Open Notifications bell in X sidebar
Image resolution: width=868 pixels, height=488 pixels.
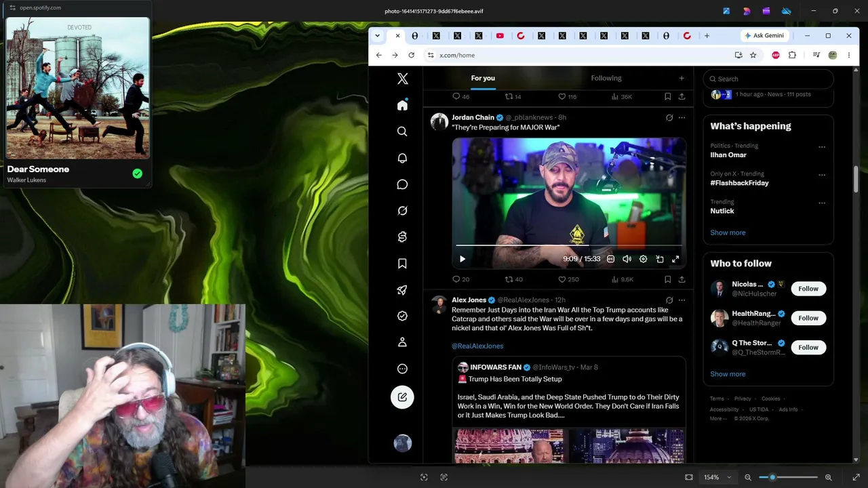[x=403, y=158]
